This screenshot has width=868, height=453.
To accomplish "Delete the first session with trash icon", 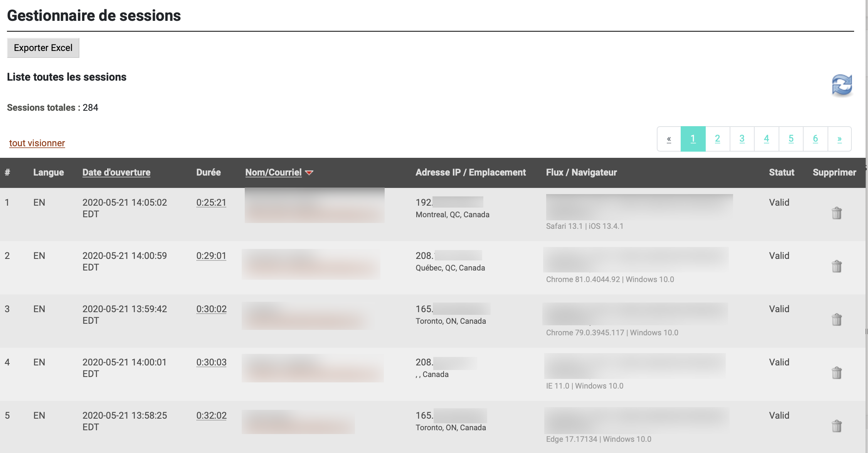I will click(x=836, y=212).
